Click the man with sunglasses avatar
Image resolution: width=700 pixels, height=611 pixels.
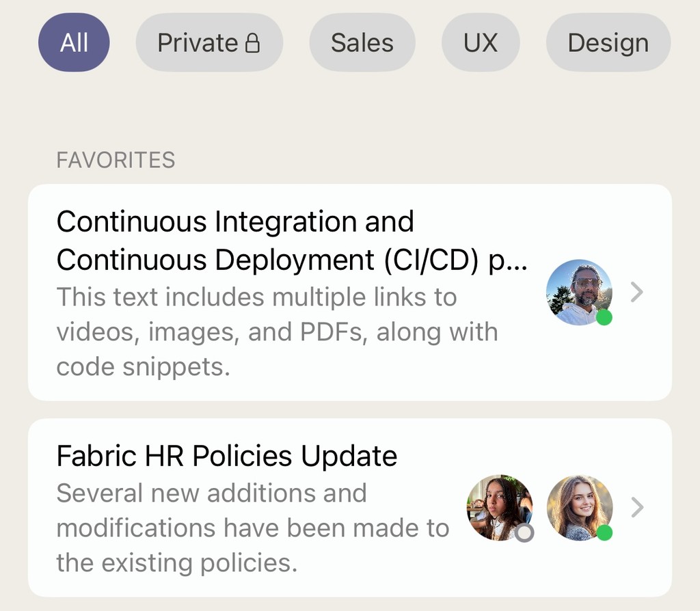578,291
